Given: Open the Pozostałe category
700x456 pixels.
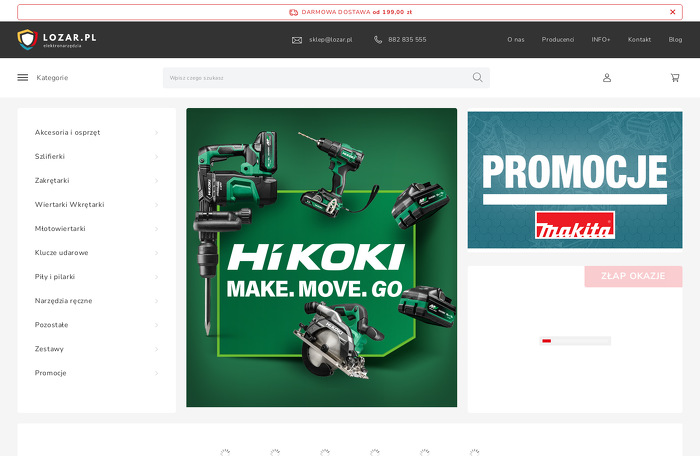Looking at the screenshot, I should pyautogui.click(x=51, y=325).
